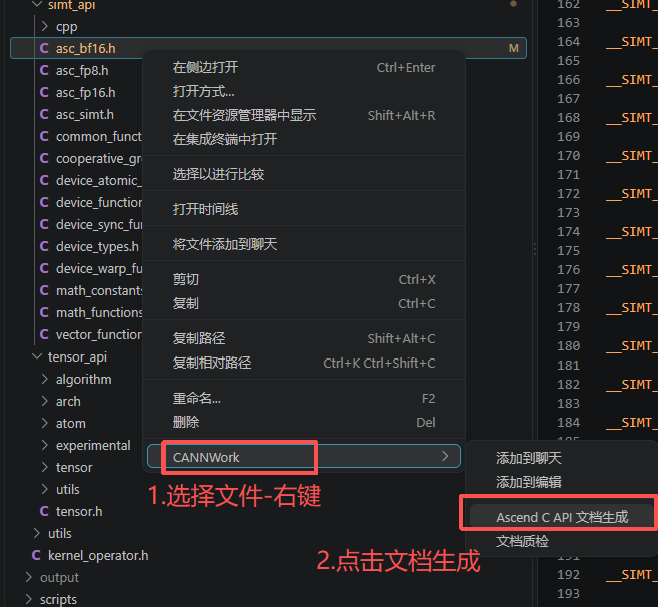Click line number 180 in editor

(568, 345)
